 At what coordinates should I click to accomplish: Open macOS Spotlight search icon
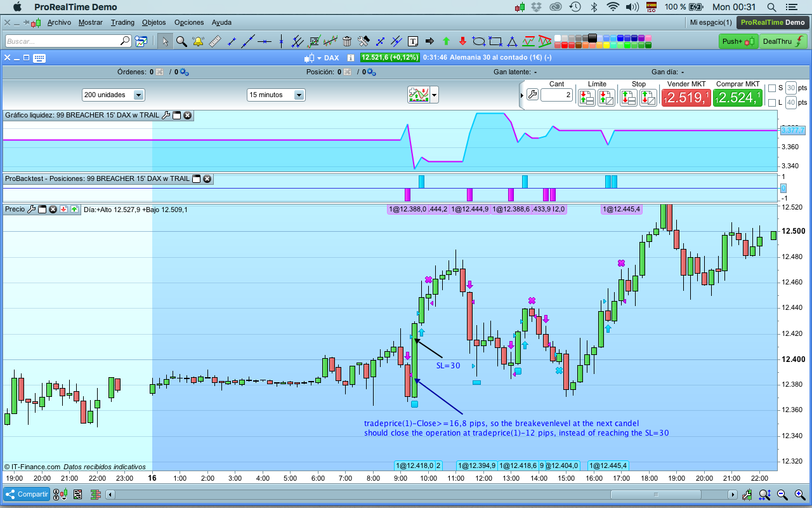tap(771, 7)
